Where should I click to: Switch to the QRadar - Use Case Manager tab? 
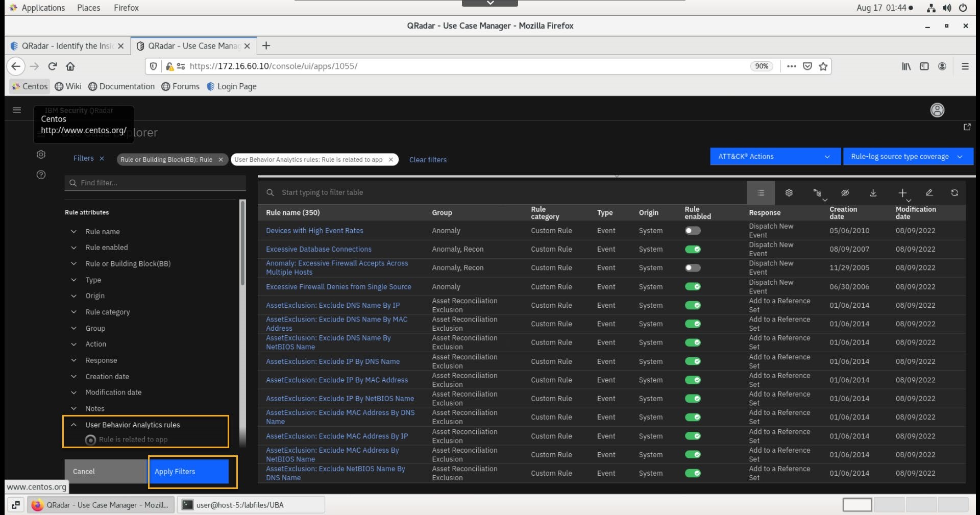point(194,46)
